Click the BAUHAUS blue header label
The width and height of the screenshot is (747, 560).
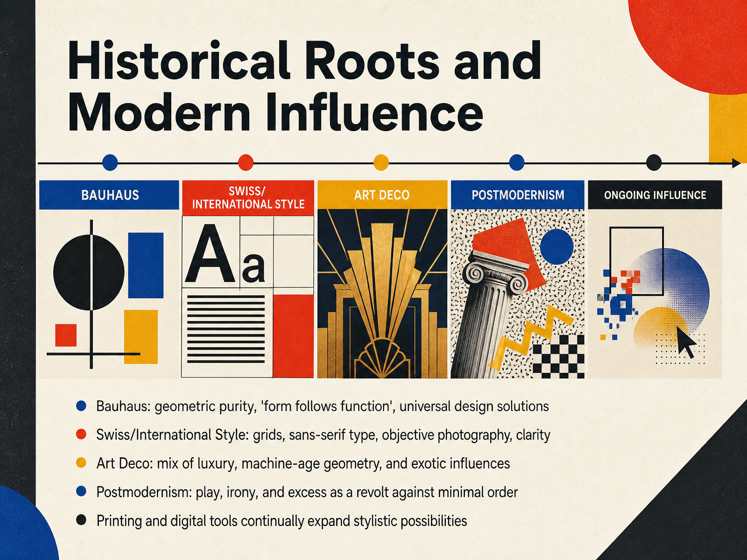click(109, 195)
